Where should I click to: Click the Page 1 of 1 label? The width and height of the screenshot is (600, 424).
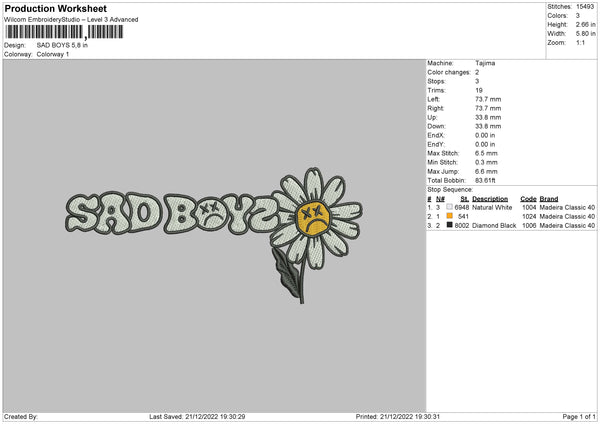tap(579, 416)
